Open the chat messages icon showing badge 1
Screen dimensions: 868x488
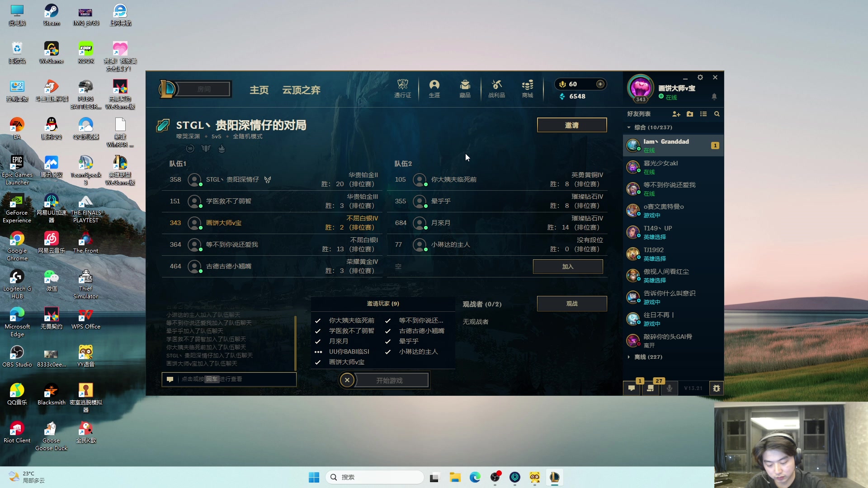[x=632, y=388]
